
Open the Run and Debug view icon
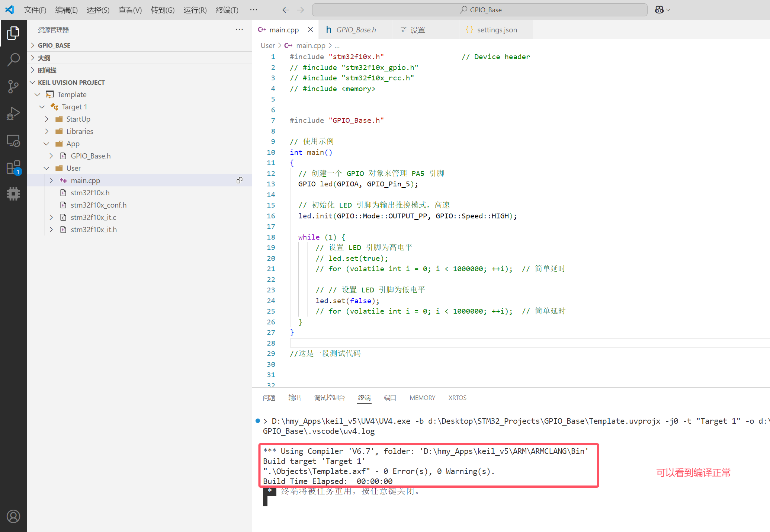coord(13,113)
